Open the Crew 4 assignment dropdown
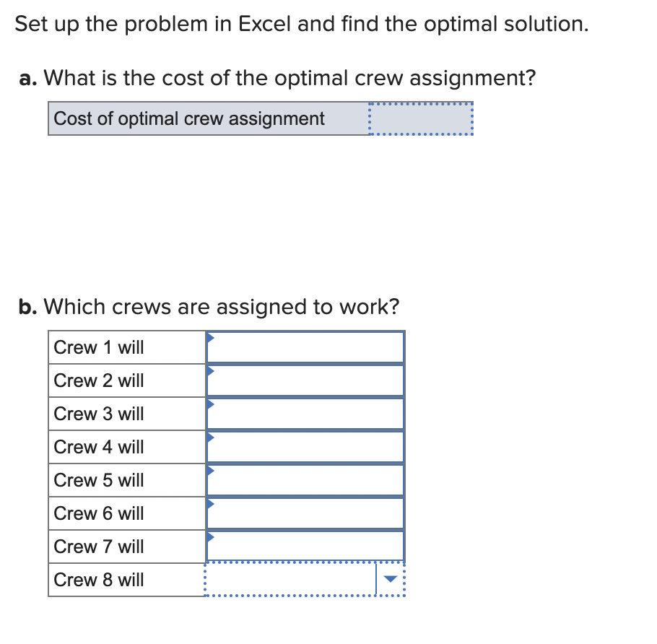This screenshot has height=644, width=657. [305, 447]
